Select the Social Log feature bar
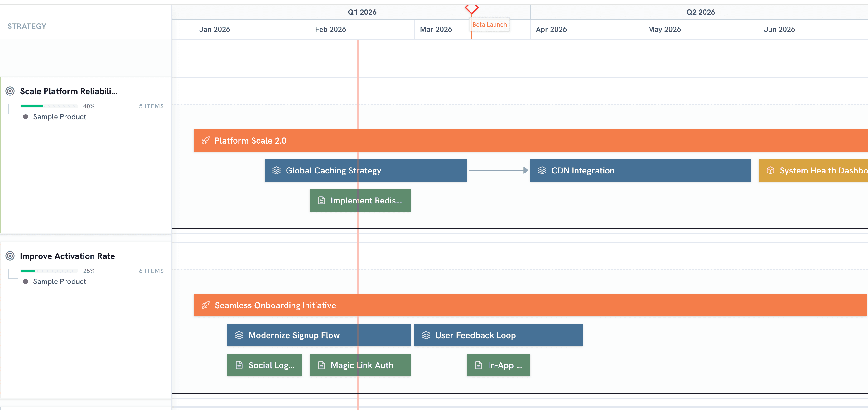This screenshot has width=868, height=410. pos(264,365)
